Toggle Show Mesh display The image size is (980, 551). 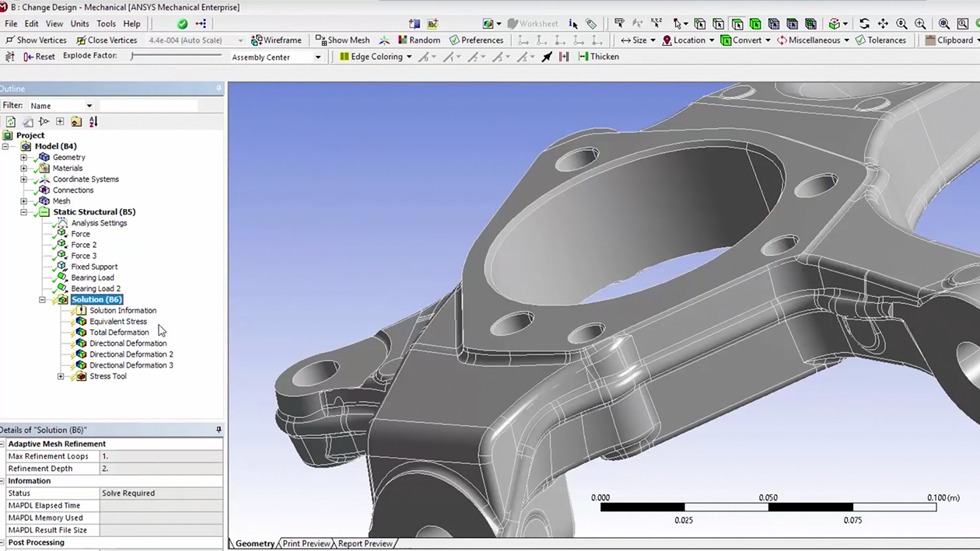click(342, 40)
